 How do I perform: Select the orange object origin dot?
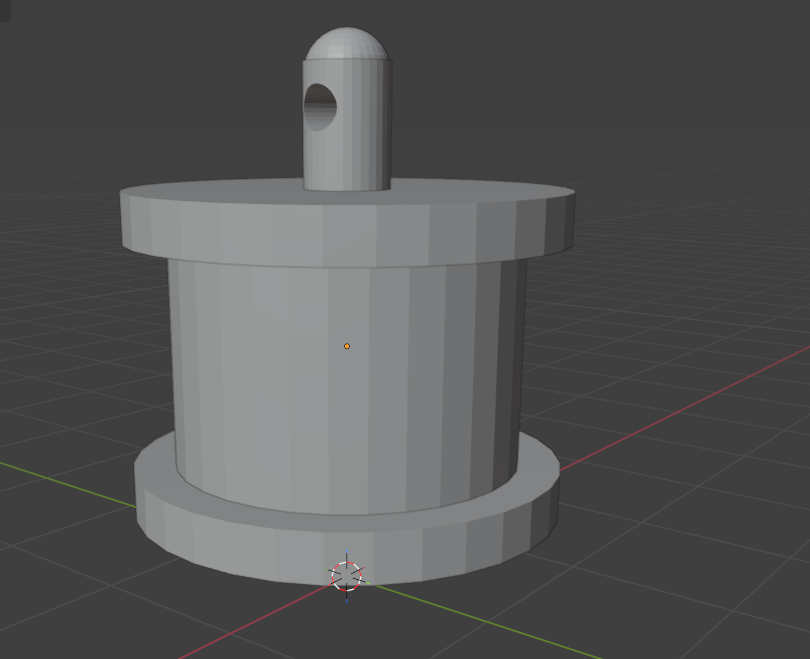point(347,346)
